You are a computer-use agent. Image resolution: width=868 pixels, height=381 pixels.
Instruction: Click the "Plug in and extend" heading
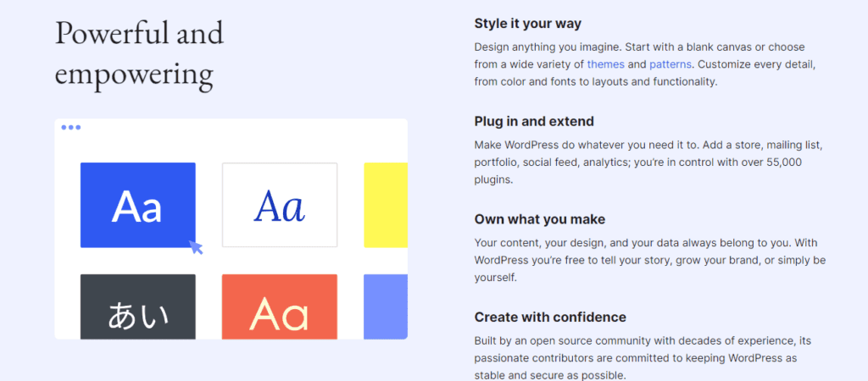534,121
